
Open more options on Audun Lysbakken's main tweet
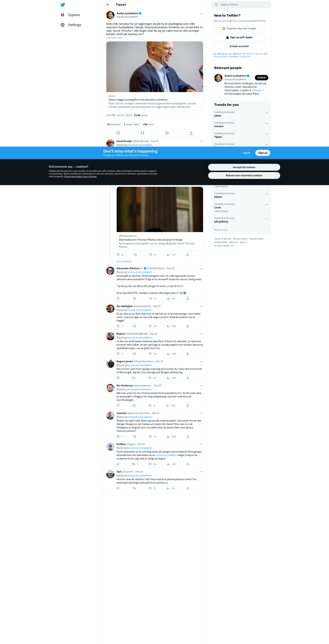point(202,14)
